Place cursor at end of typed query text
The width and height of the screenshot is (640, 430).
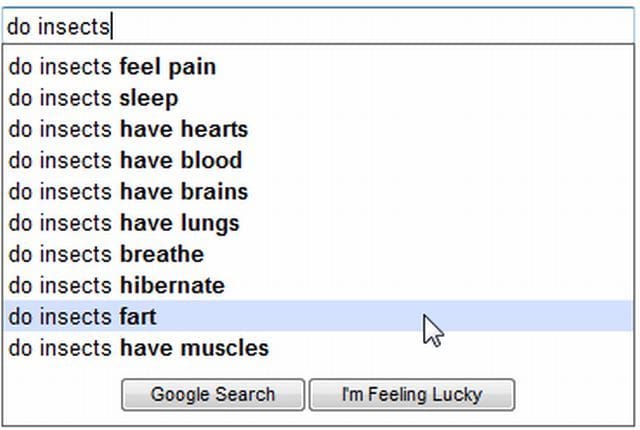[111, 26]
